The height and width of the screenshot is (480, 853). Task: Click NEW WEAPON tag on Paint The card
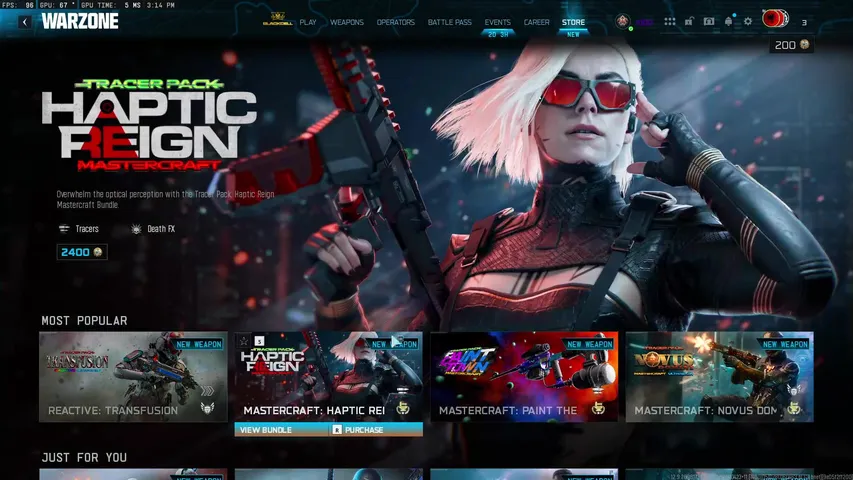[590, 344]
